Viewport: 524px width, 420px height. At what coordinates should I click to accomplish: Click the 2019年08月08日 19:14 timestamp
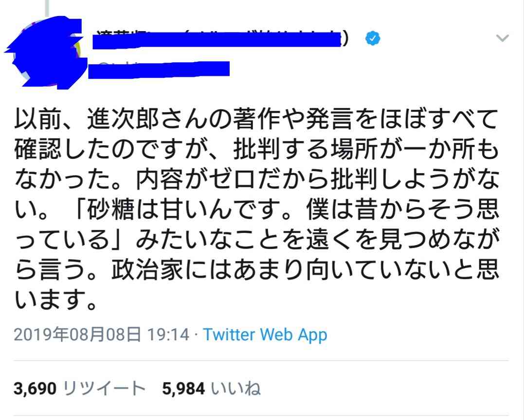click(x=102, y=334)
